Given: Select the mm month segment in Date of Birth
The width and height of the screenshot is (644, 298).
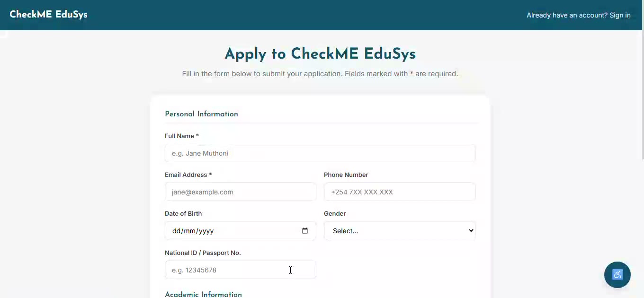Looking at the screenshot, I should coord(190,231).
